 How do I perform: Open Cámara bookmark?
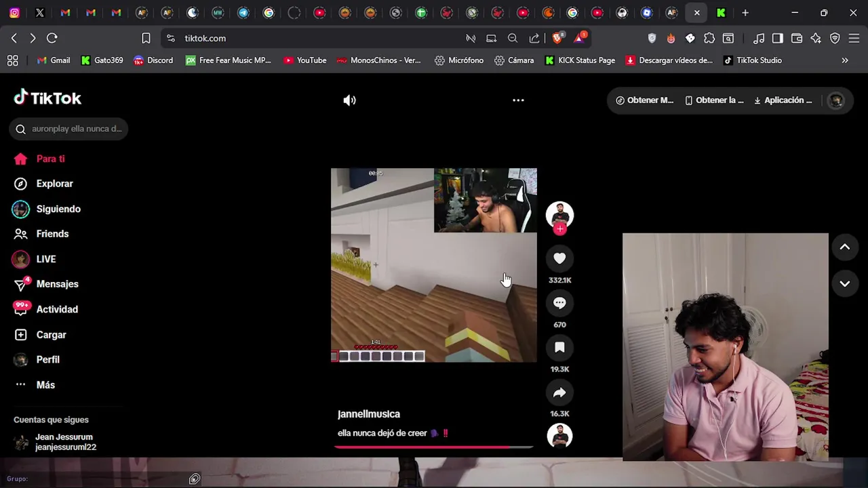click(514, 60)
